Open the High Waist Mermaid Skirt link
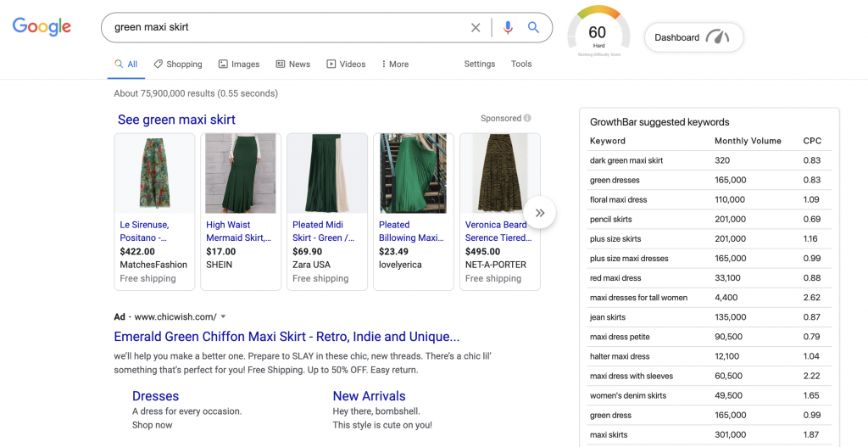This screenshot has width=868, height=447. (x=238, y=232)
